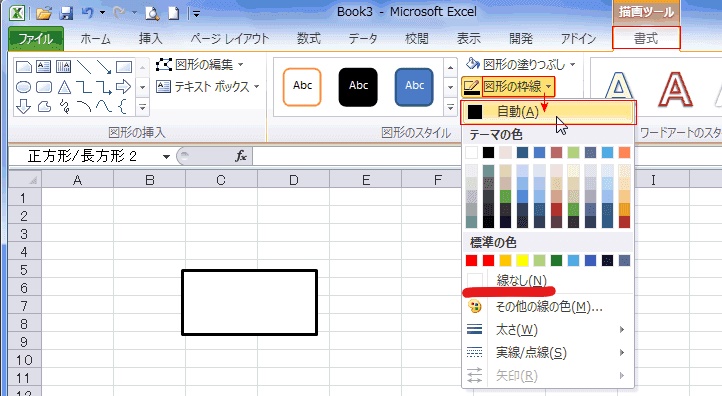Screen dimensions: 722x396
Task: Create new workbook with blank page icon
Action: (174, 13)
